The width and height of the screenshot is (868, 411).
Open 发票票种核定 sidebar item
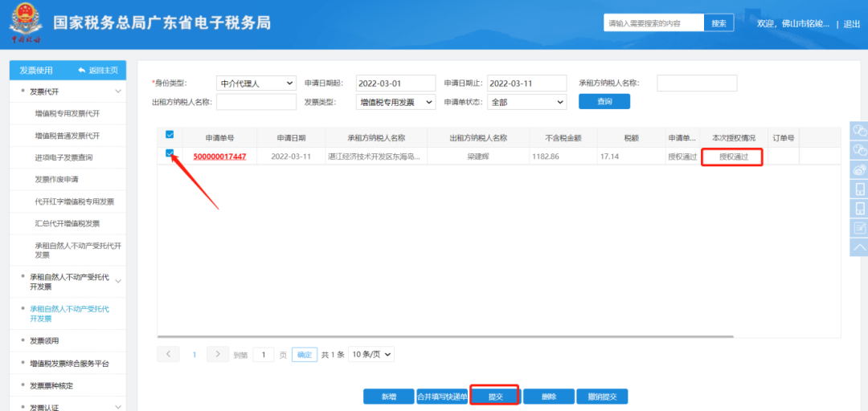51,385
